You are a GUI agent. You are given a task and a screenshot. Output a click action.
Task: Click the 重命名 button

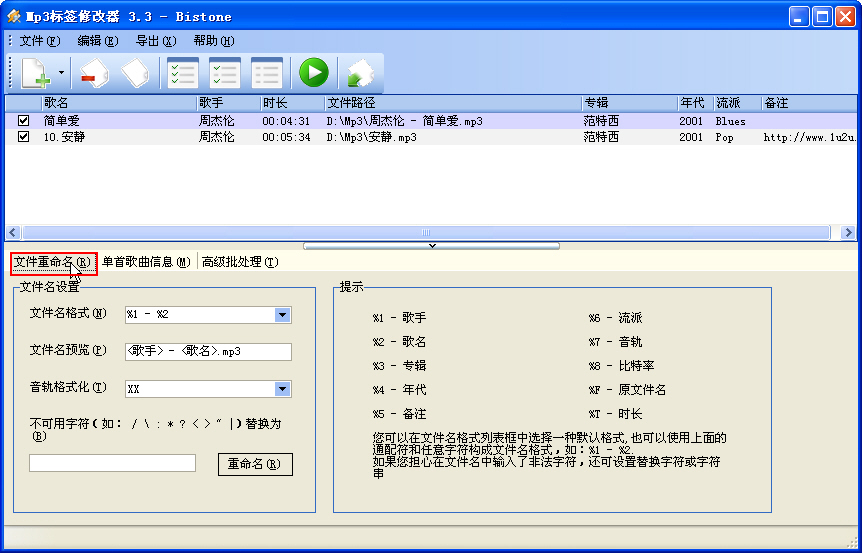(254, 464)
